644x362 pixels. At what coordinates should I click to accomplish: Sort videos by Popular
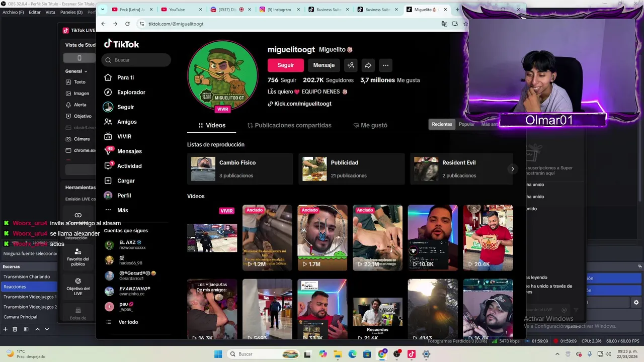click(466, 124)
